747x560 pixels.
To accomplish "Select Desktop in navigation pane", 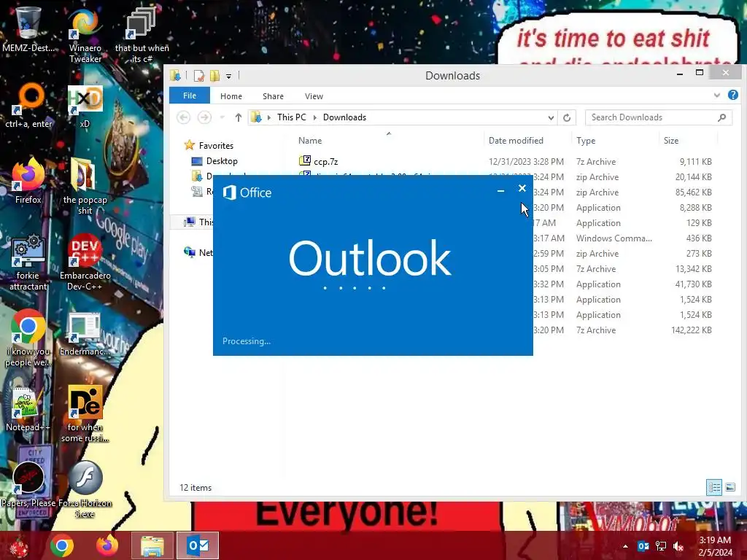I will [222, 161].
